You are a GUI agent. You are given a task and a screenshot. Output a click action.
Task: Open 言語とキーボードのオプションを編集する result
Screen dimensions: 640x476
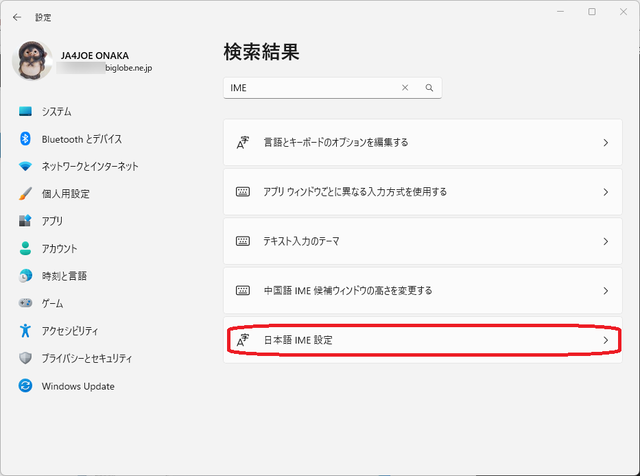(x=423, y=142)
